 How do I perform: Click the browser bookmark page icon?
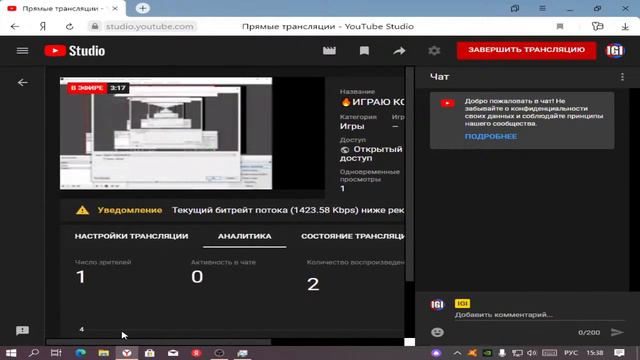click(x=560, y=27)
